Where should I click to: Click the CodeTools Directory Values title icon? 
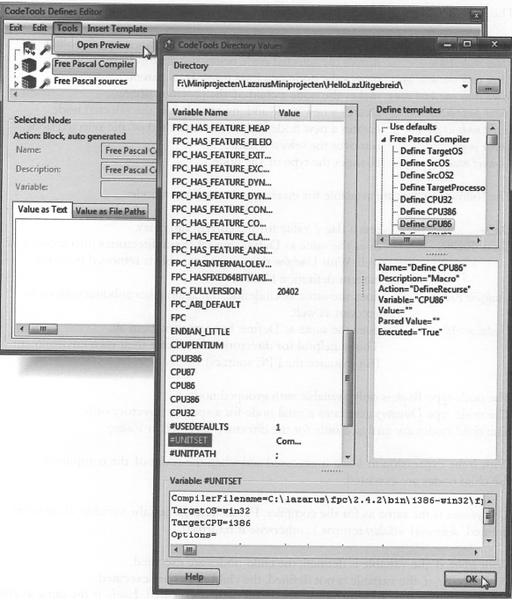click(x=169, y=45)
